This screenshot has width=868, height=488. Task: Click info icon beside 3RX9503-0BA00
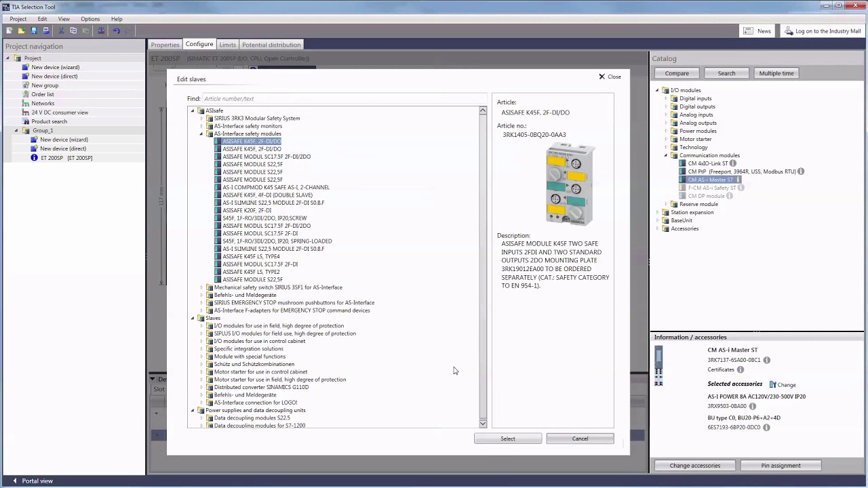click(753, 406)
